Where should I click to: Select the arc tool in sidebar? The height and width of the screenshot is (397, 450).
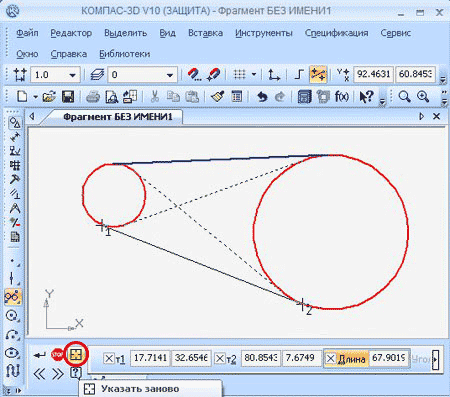[13, 334]
